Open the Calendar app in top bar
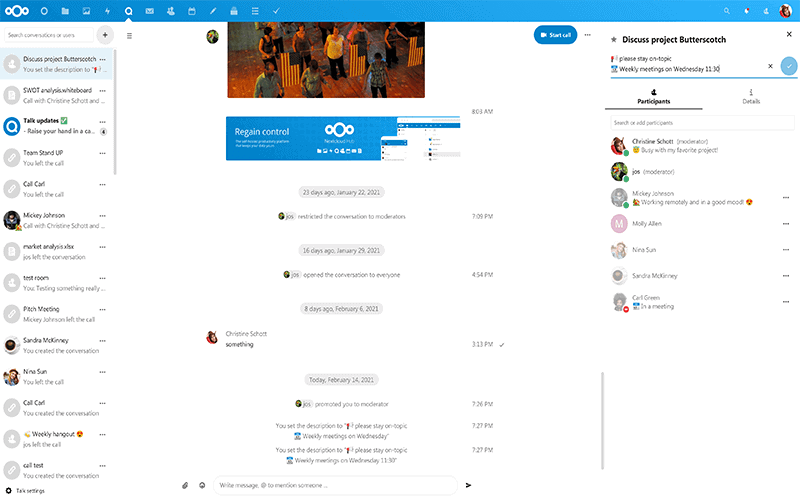The image size is (800, 500). (x=191, y=11)
